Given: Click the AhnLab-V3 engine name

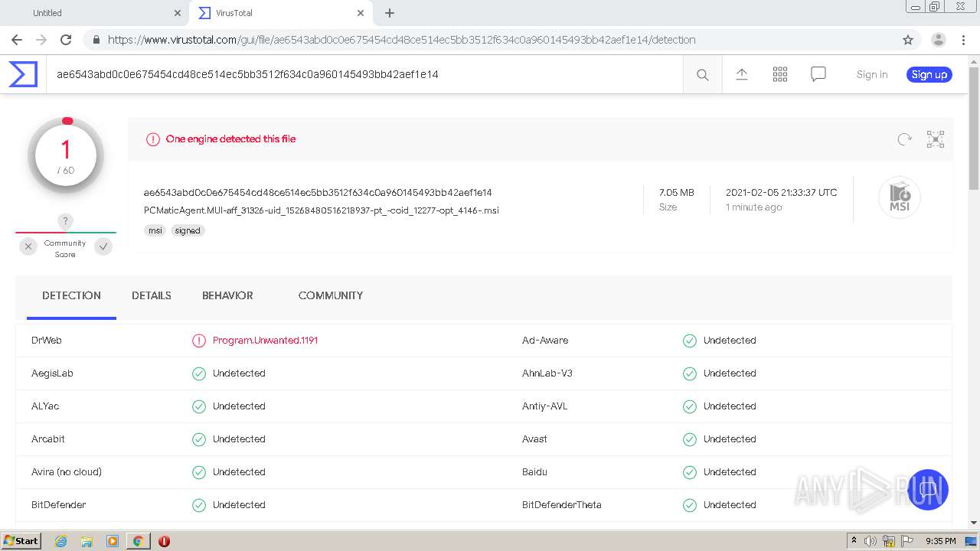Looking at the screenshot, I should (x=547, y=373).
